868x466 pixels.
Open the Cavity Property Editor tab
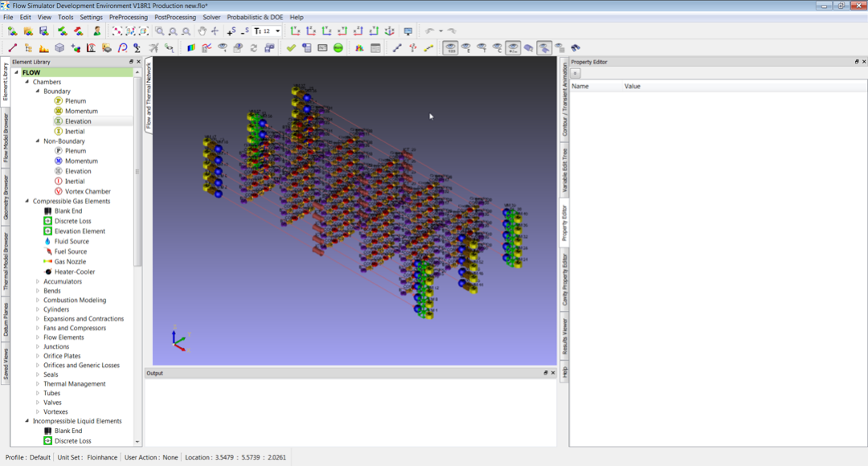click(x=565, y=280)
